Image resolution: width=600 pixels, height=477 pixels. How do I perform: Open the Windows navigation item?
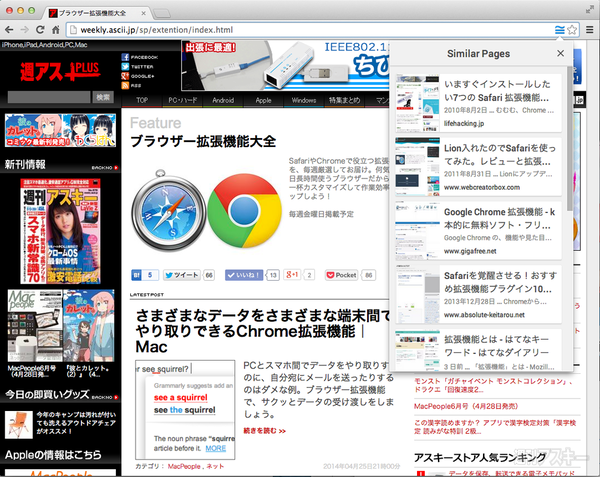304,100
